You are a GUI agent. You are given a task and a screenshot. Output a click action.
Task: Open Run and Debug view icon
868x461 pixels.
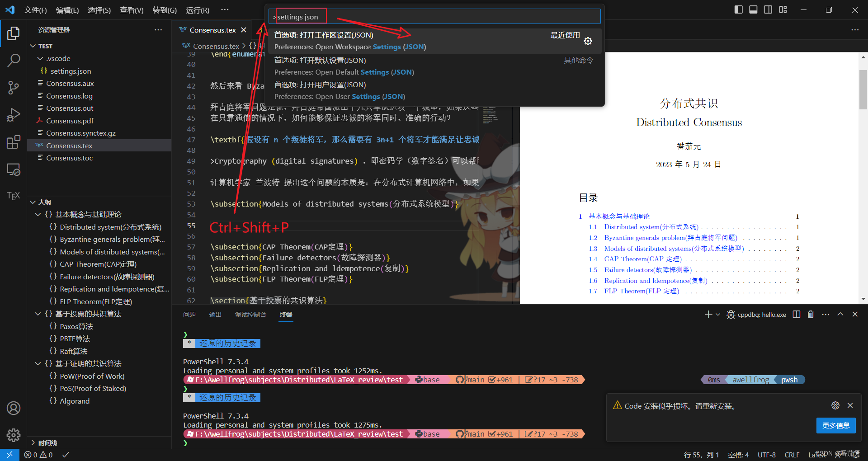pos(14,115)
